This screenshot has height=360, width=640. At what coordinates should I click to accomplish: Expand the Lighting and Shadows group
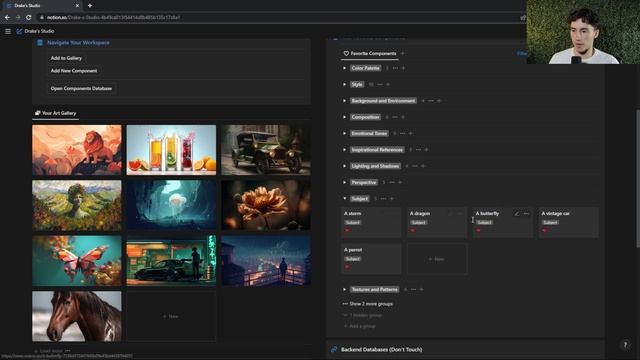[344, 166]
